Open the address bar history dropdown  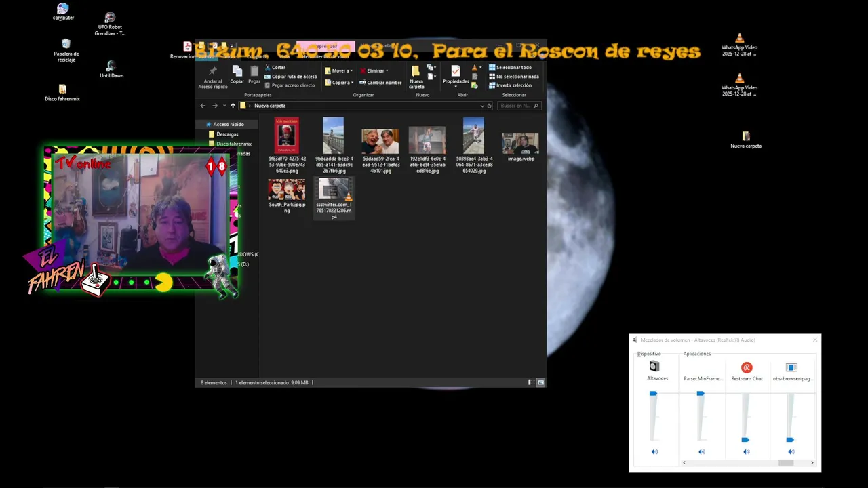[x=482, y=106]
